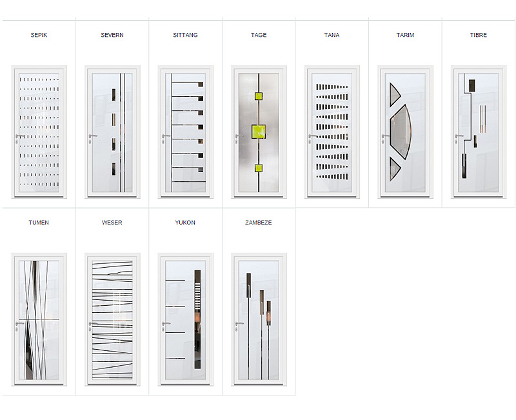Image resolution: width=516 pixels, height=420 pixels.
Task: Click the TARIM model name
Action: pyautogui.click(x=405, y=35)
